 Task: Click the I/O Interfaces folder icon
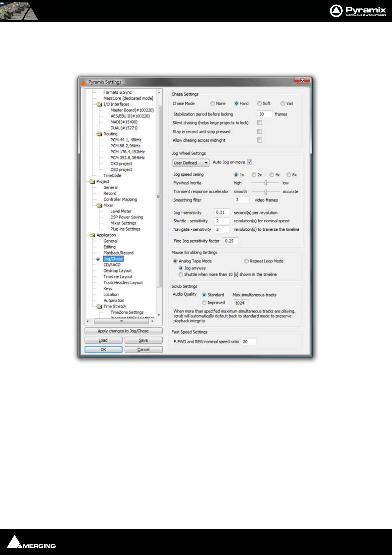[x=99, y=104]
